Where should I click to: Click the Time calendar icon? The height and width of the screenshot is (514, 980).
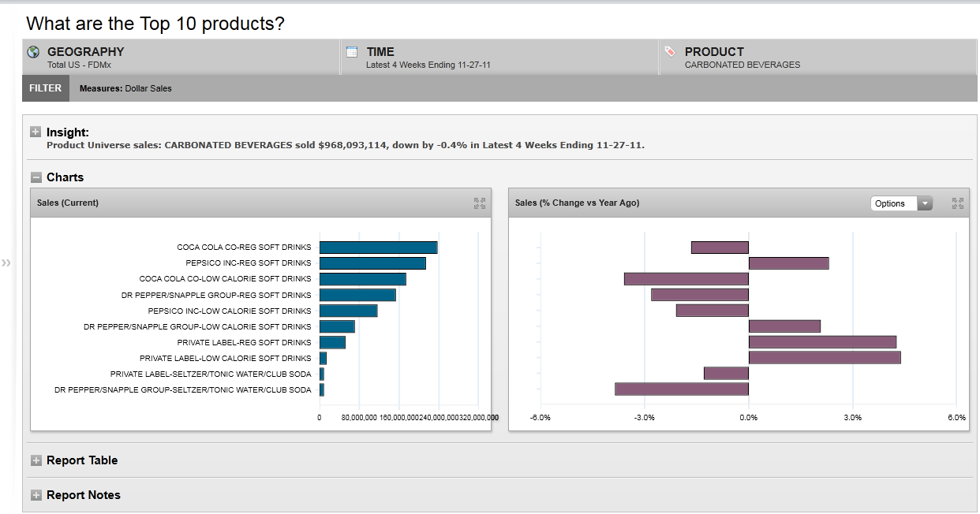point(353,52)
